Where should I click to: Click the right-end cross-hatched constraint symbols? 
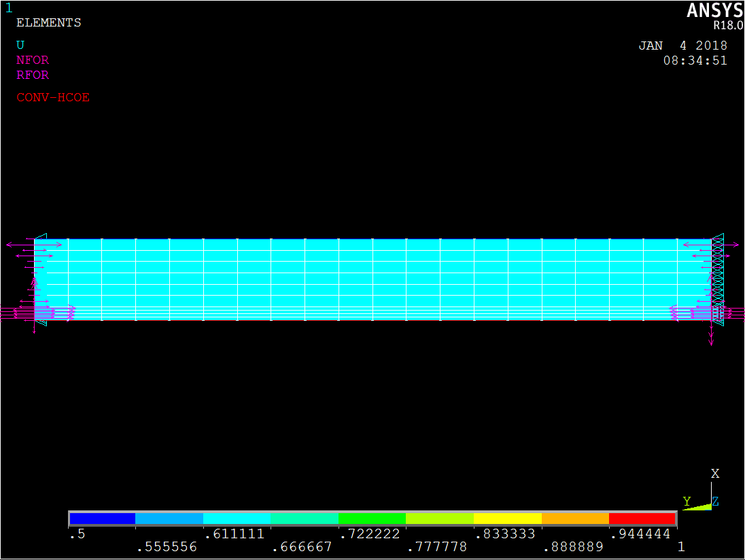pyautogui.click(x=717, y=272)
